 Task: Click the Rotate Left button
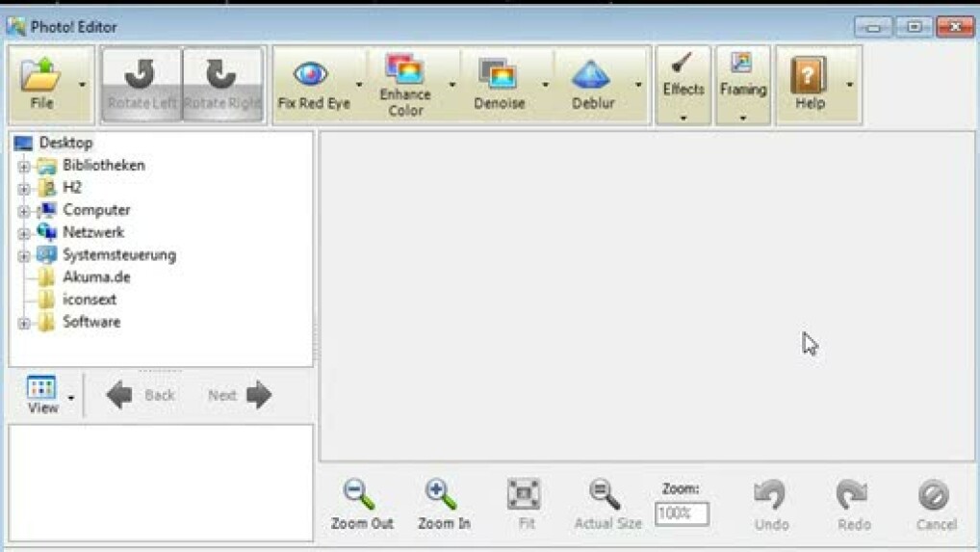(142, 85)
